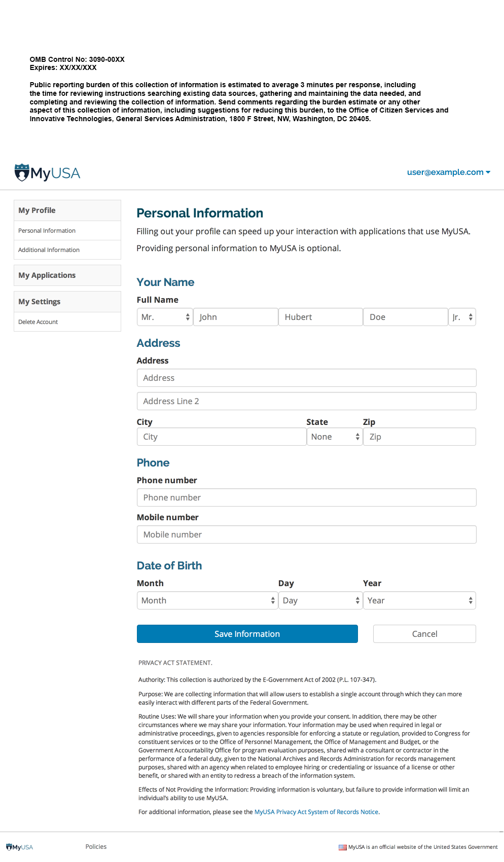Click the MyUSA shield logo in header

point(22,172)
